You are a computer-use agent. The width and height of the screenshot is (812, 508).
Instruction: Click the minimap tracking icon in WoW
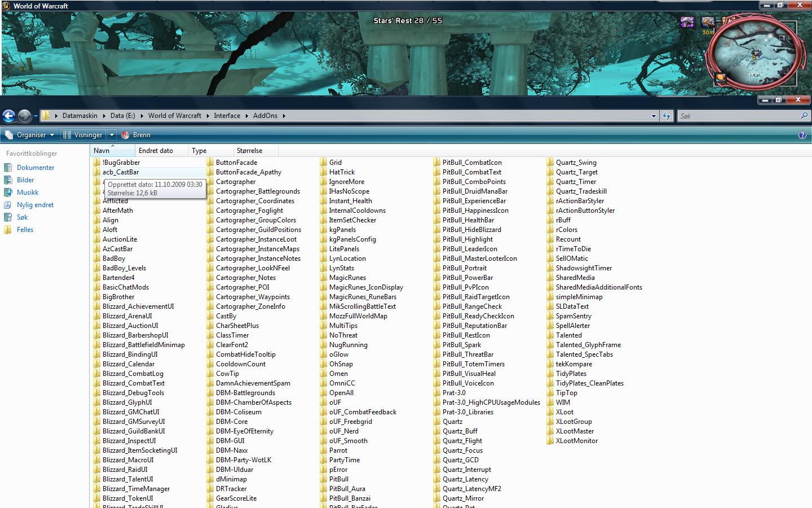(720, 78)
